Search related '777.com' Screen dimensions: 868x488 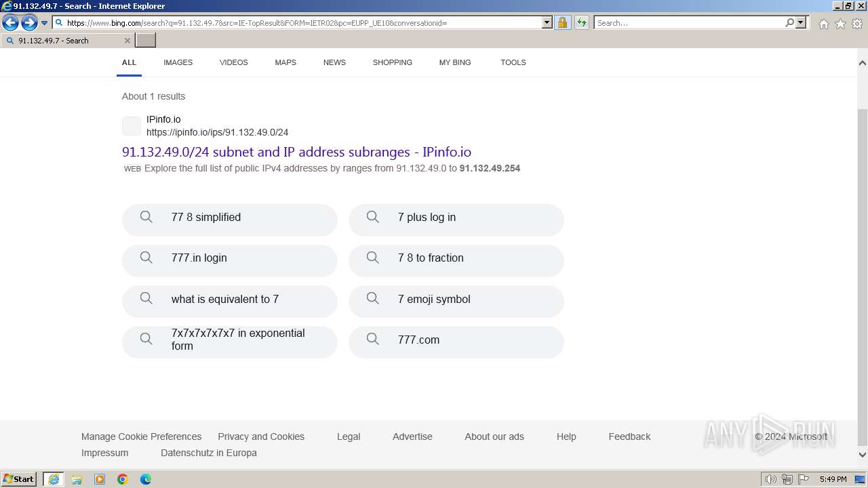456,342
